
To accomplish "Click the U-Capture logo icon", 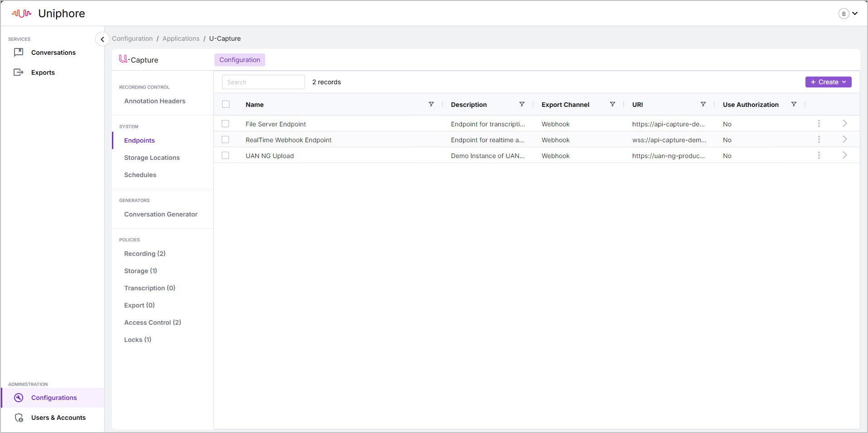I will click(x=124, y=59).
